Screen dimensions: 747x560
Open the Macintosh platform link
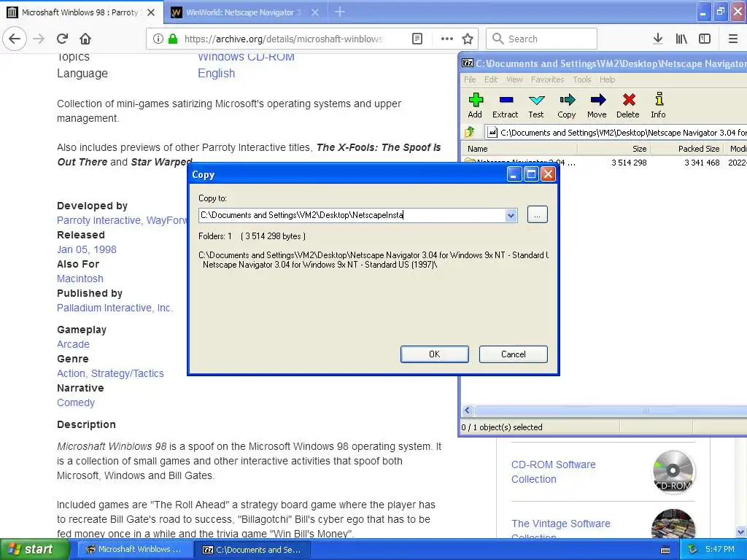(80, 279)
